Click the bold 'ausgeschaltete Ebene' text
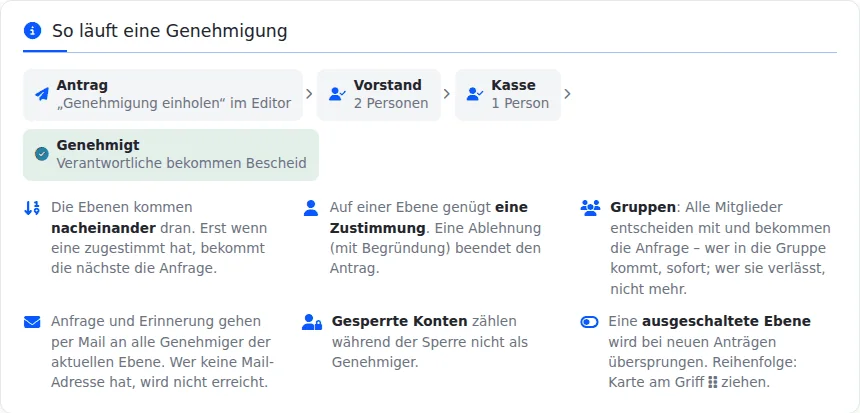The width and height of the screenshot is (860, 413). click(726, 321)
